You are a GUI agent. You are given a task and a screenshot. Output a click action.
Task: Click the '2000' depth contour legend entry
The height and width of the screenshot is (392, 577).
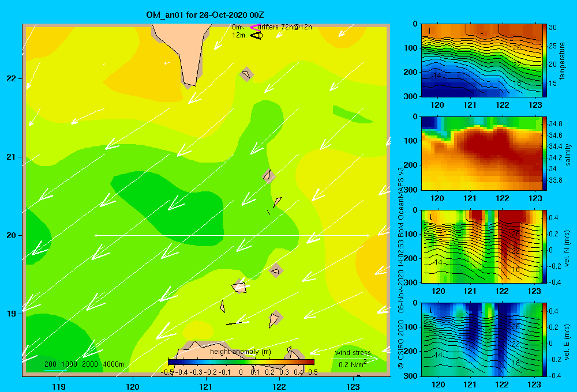click(x=89, y=364)
